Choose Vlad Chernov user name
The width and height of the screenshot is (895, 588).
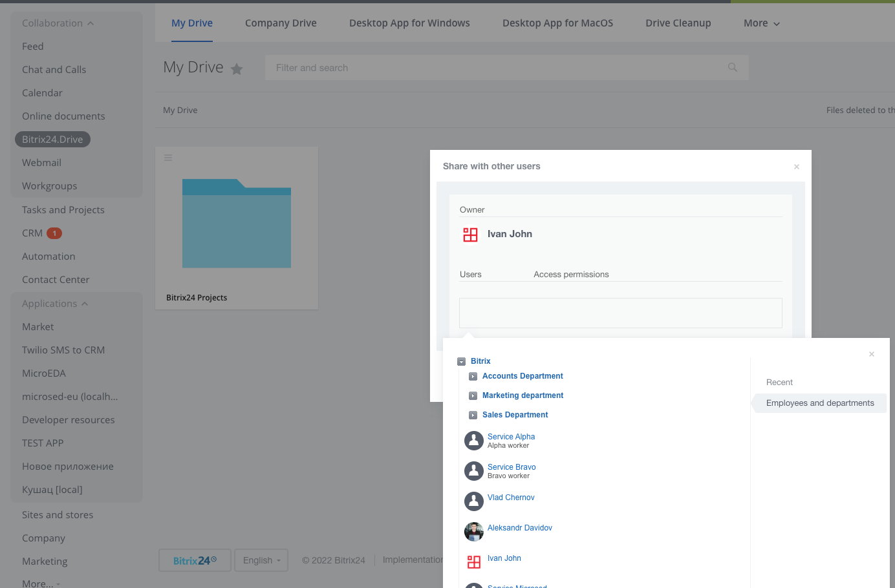click(511, 498)
